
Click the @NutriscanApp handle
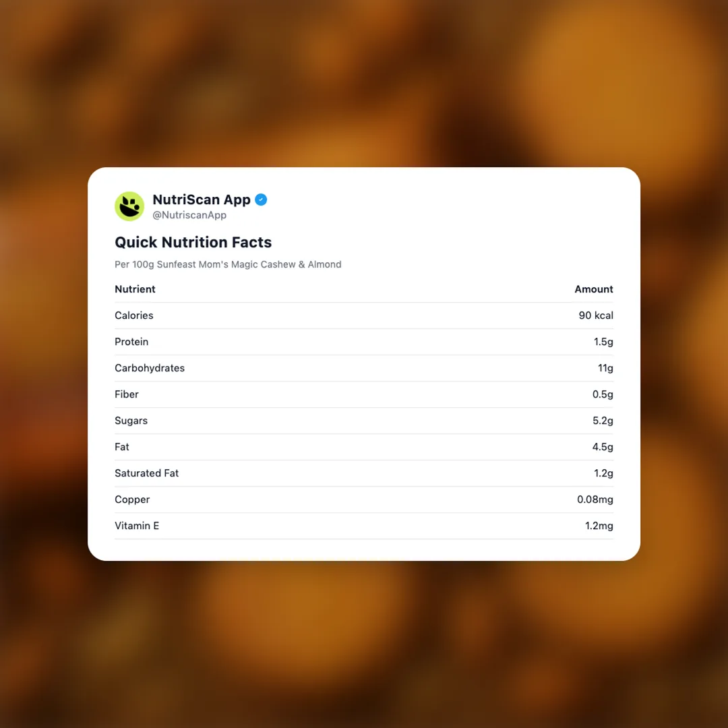tap(189, 215)
